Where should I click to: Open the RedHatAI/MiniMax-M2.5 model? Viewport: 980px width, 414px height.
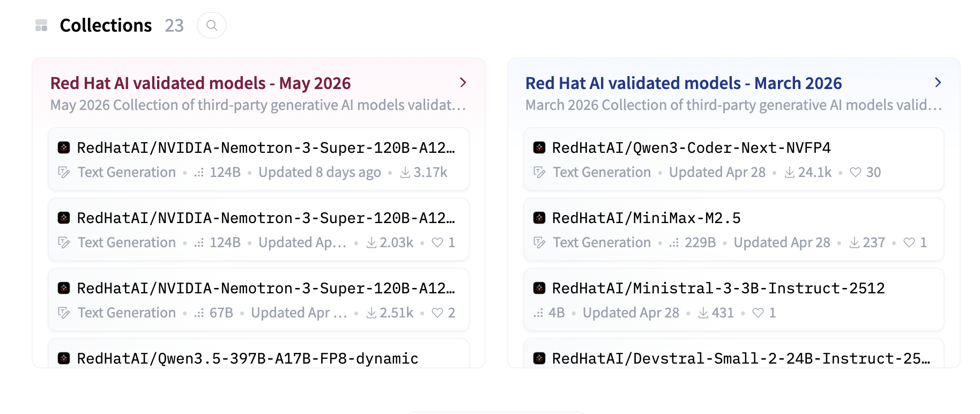(x=647, y=218)
